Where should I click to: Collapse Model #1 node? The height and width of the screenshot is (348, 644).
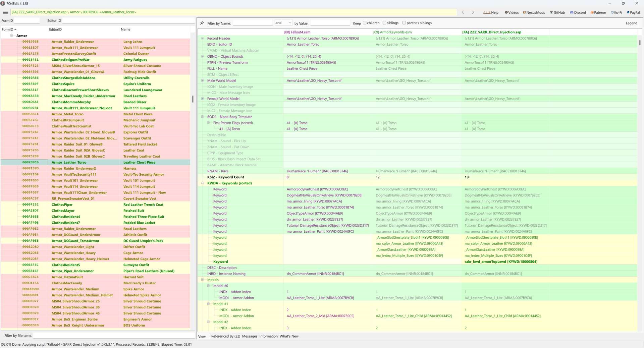point(208,304)
